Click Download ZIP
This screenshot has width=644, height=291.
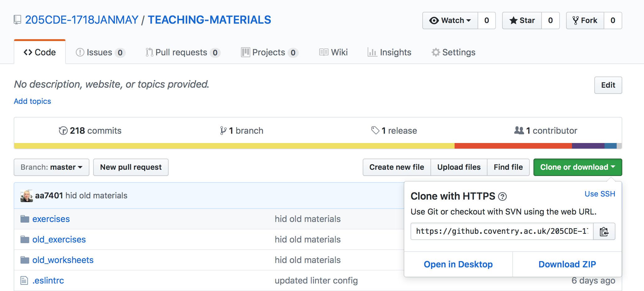(567, 264)
